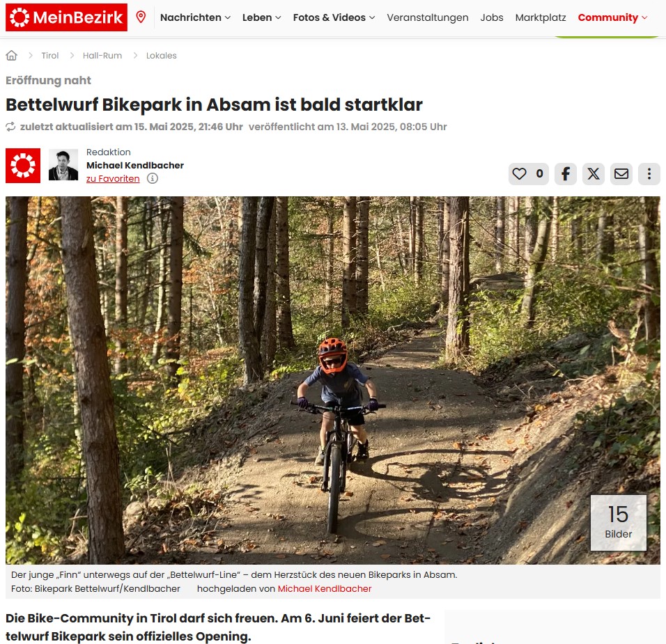Share the article on Facebook
This screenshot has height=644, width=666.
(566, 173)
